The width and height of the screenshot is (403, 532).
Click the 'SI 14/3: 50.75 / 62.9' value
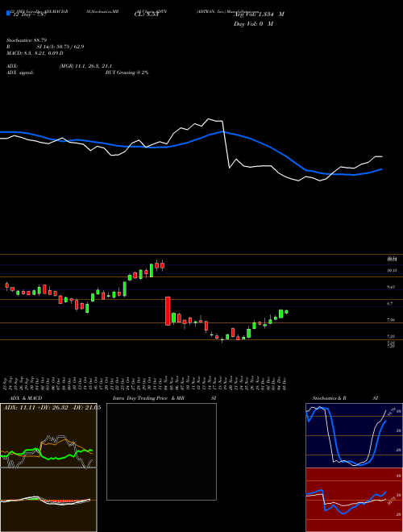pos(60,47)
